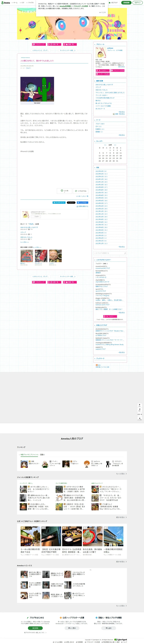The image size is (144, 644).
Task: Click アメンバーになる button
Action: pos(117,71)
